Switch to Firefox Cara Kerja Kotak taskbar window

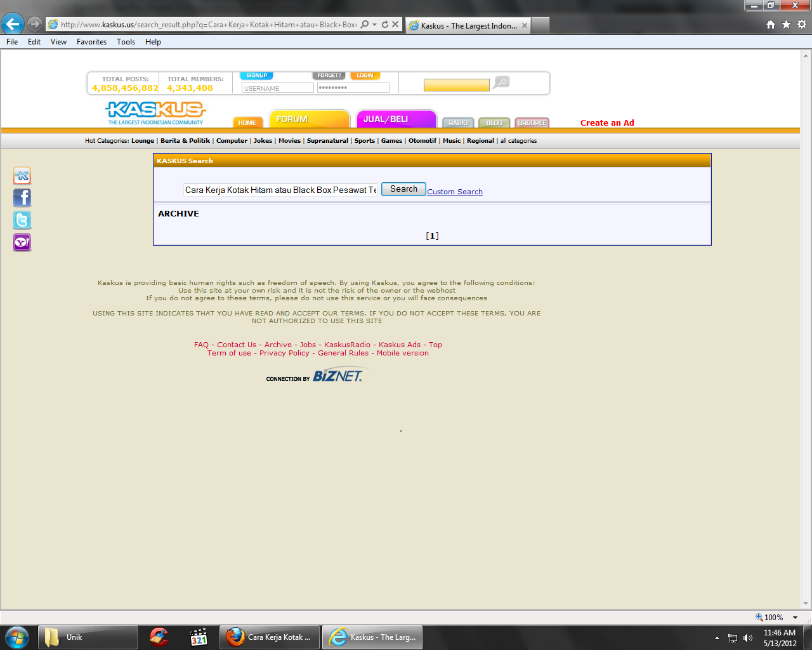coord(270,637)
